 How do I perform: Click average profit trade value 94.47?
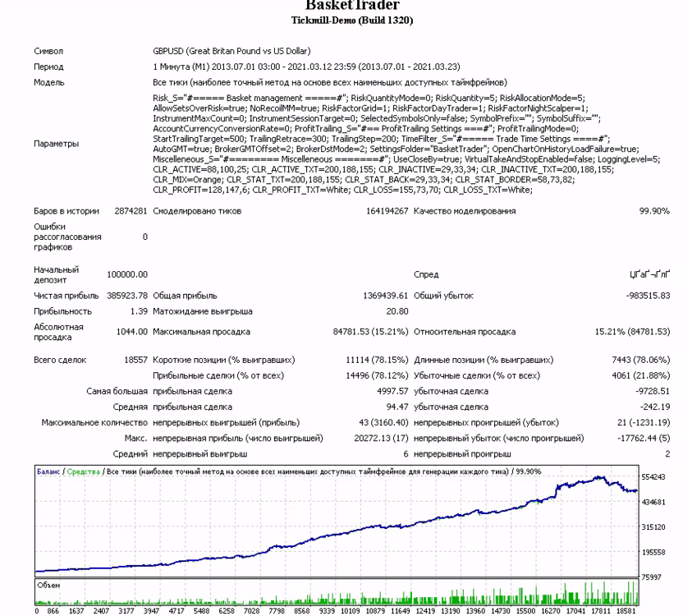[397, 407]
